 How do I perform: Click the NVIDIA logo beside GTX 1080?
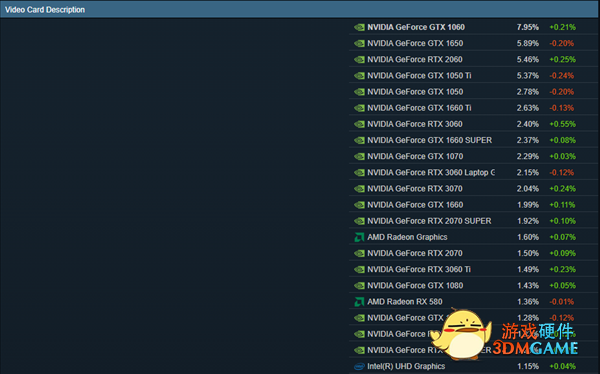pyautogui.click(x=359, y=286)
